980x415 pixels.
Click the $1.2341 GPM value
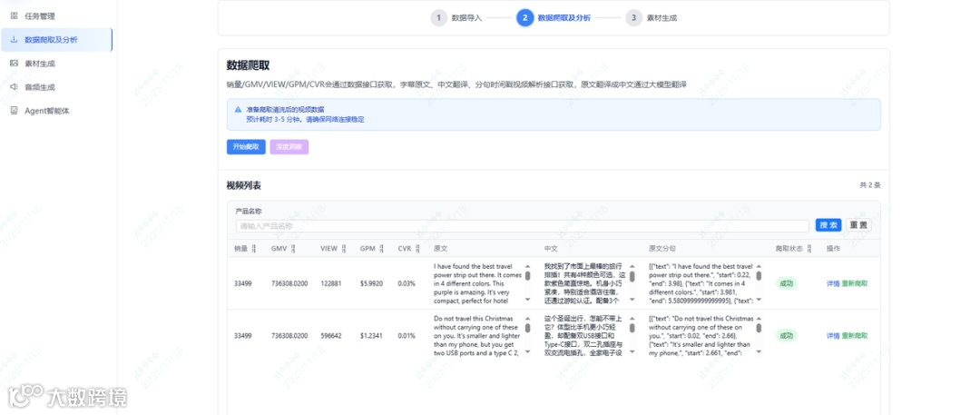coord(371,335)
